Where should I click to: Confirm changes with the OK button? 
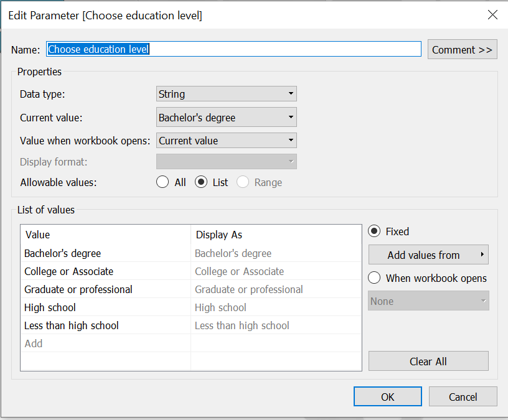pyautogui.click(x=387, y=396)
